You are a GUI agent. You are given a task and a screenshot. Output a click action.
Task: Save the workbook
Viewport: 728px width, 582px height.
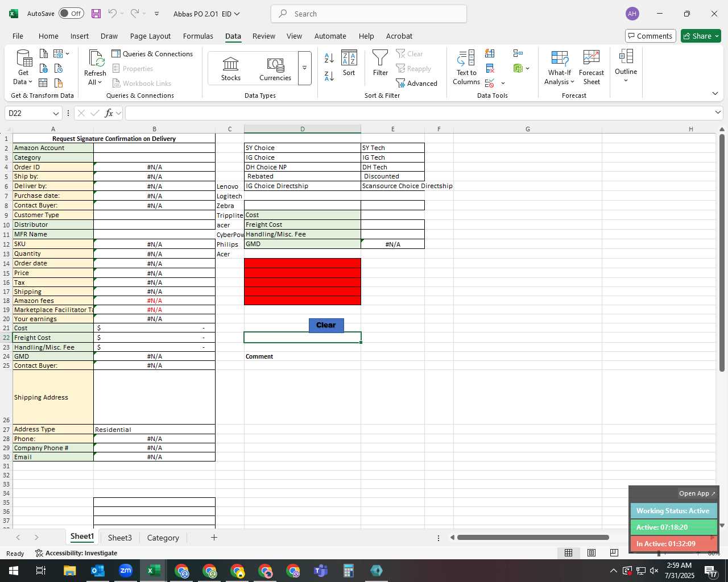(96, 14)
